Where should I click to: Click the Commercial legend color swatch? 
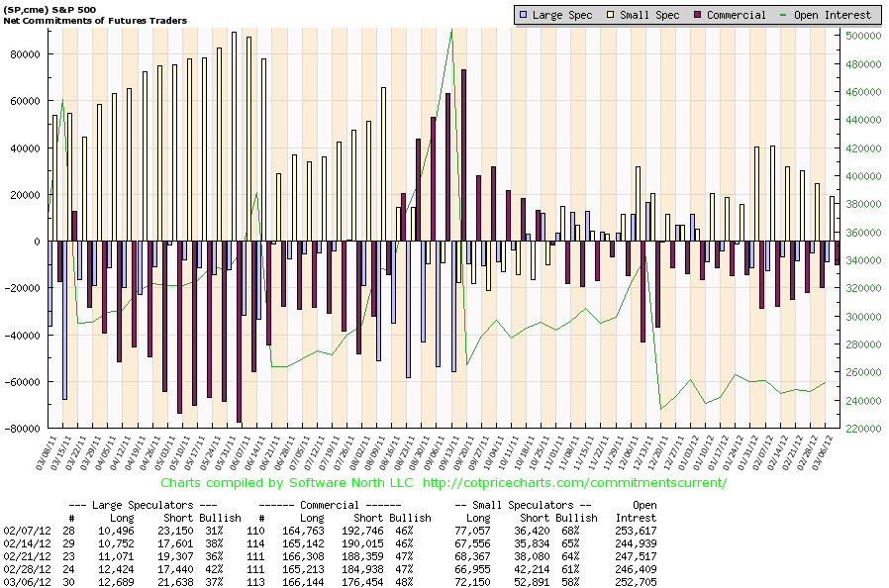click(698, 15)
